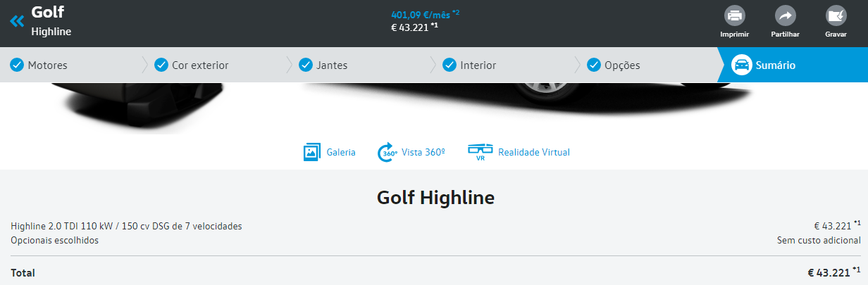Click the Realidade Virtual VR glasses icon
The image size is (868, 285).
tap(480, 152)
